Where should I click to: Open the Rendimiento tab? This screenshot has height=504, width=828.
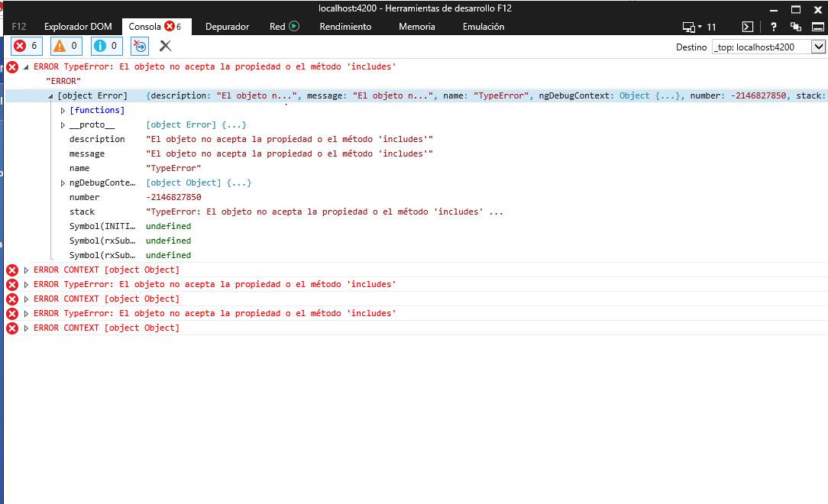(345, 27)
